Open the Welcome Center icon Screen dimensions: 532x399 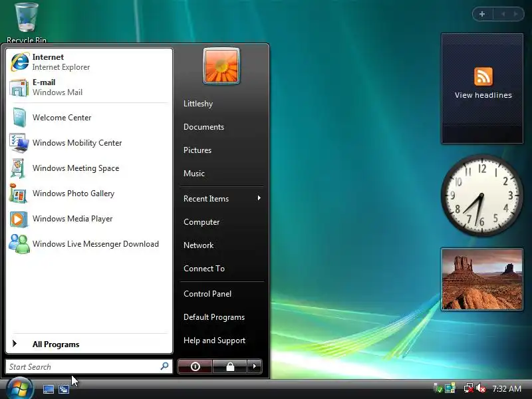click(19, 118)
